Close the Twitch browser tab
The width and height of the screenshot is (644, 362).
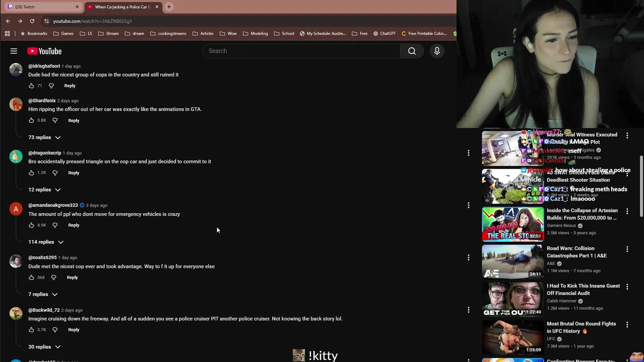click(77, 7)
